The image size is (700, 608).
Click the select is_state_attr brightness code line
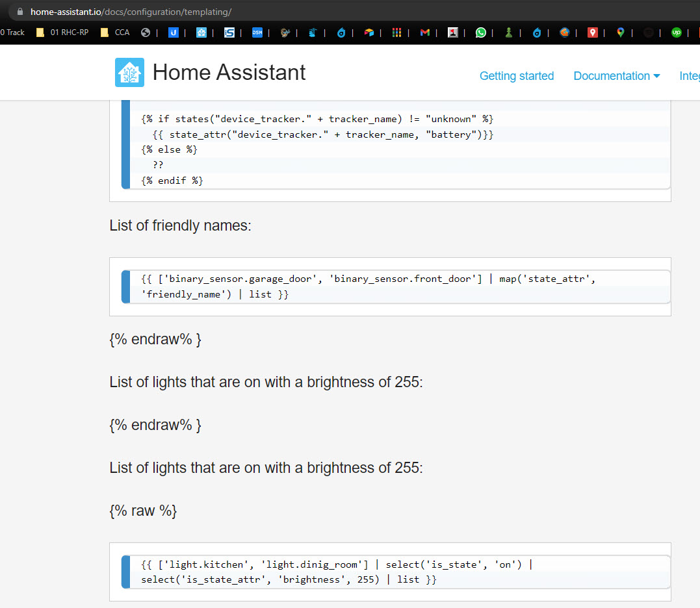[289, 580]
